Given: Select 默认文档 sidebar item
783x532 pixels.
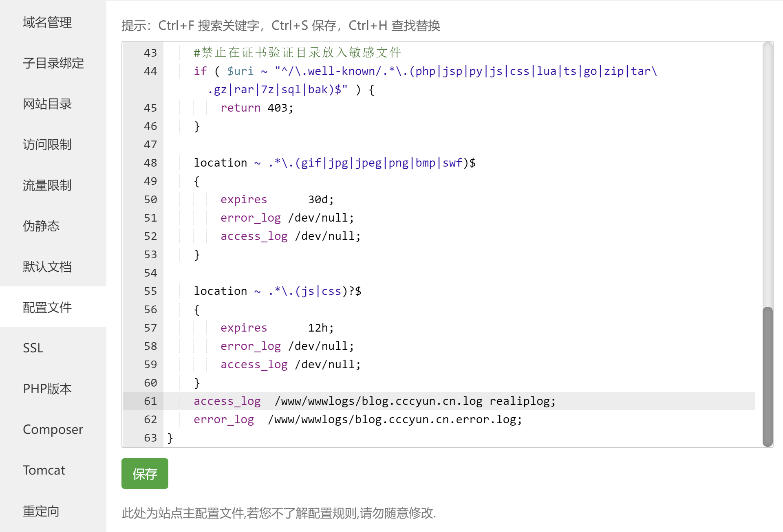Looking at the screenshot, I should 47,267.
